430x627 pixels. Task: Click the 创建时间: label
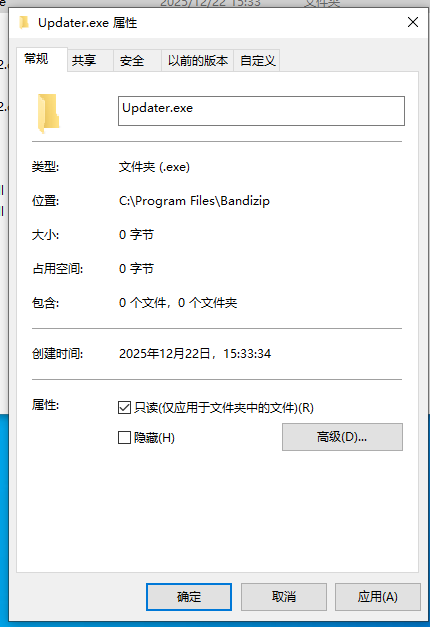[x=57, y=353]
